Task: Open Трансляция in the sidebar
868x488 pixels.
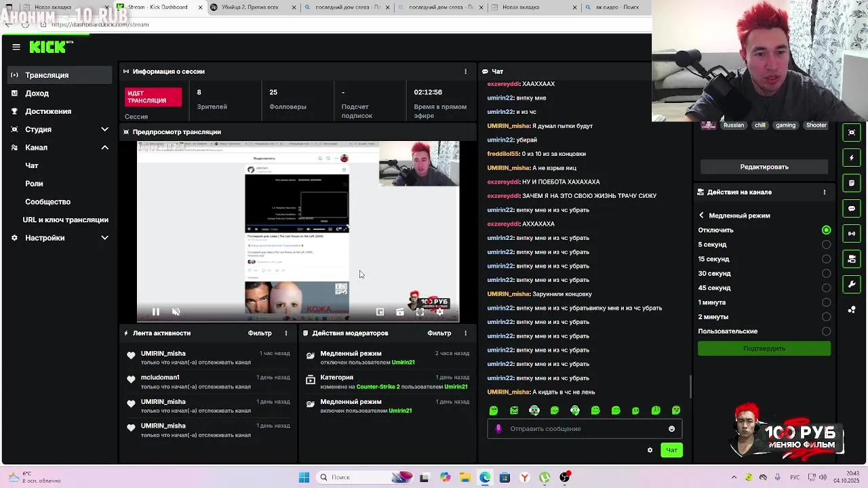Action: [x=60, y=75]
